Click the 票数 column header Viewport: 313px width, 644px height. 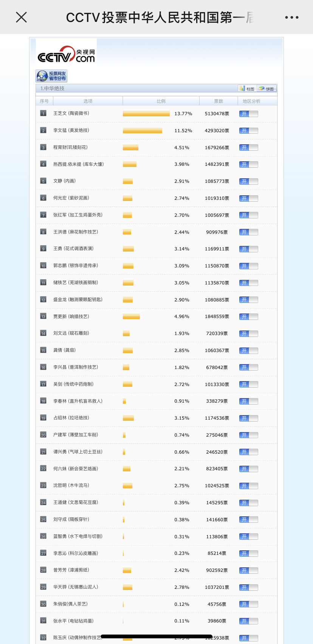click(218, 101)
